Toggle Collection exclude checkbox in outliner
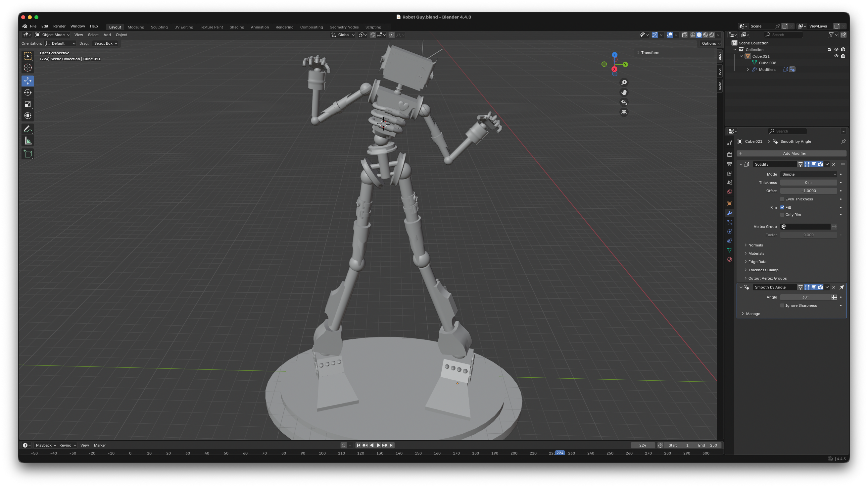 click(x=830, y=50)
